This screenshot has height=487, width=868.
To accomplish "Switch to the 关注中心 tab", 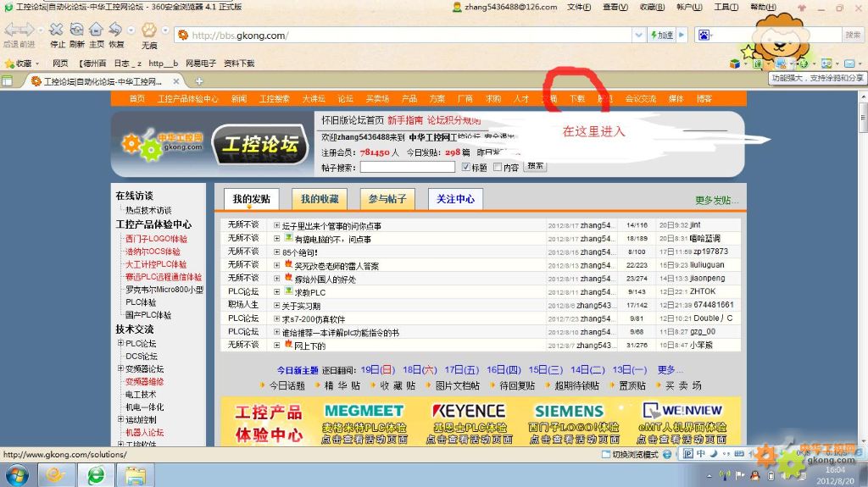I will (455, 199).
